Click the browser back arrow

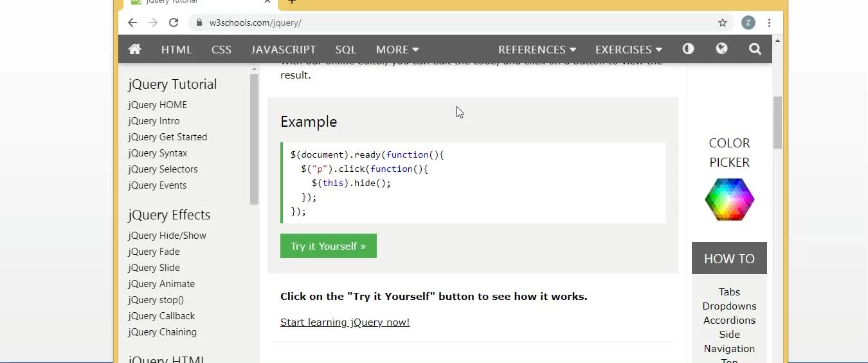tap(132, 23)
